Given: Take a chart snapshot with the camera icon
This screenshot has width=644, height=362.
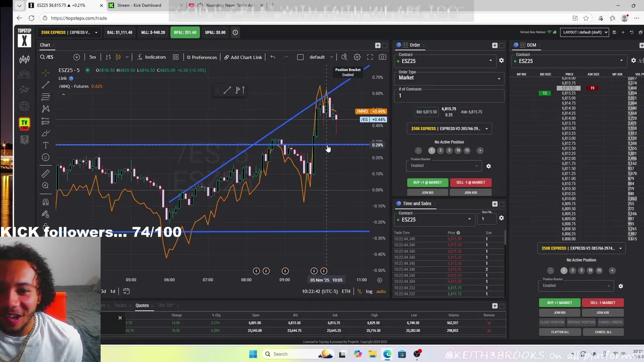Looking at the screenshot, I should [x=382, y=57].
